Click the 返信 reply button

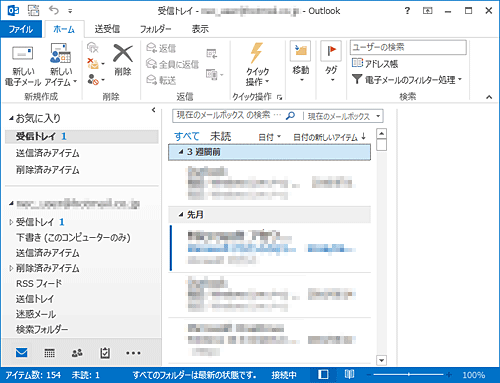[x=161, y=48]
